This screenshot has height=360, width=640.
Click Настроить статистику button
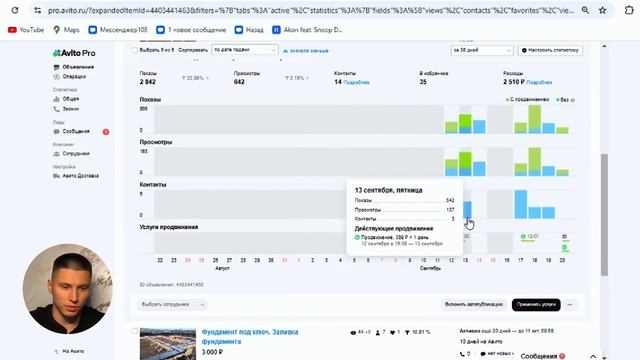coord(550,50)
